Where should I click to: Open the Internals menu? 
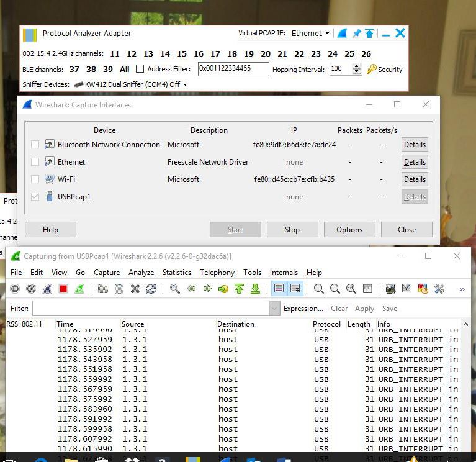tap(284, 273)
